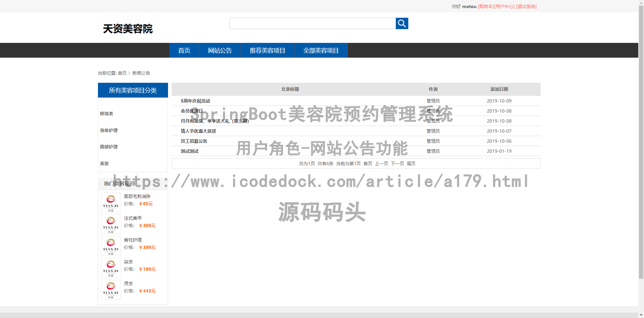The height and width of the screenshot is (318, 644).
Task: Click the 烫发 product logo image
Action: pyautogui.click(x=111, y=290)
